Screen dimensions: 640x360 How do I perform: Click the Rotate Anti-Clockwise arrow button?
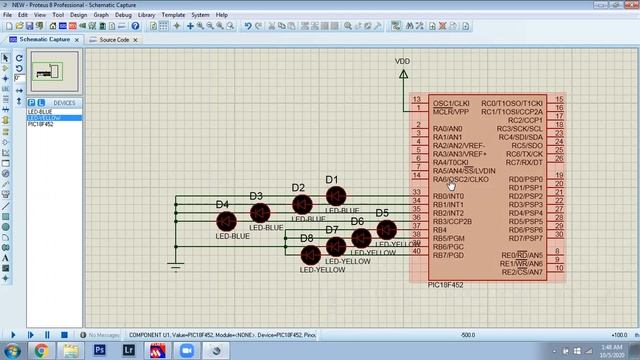click(19, 68)
